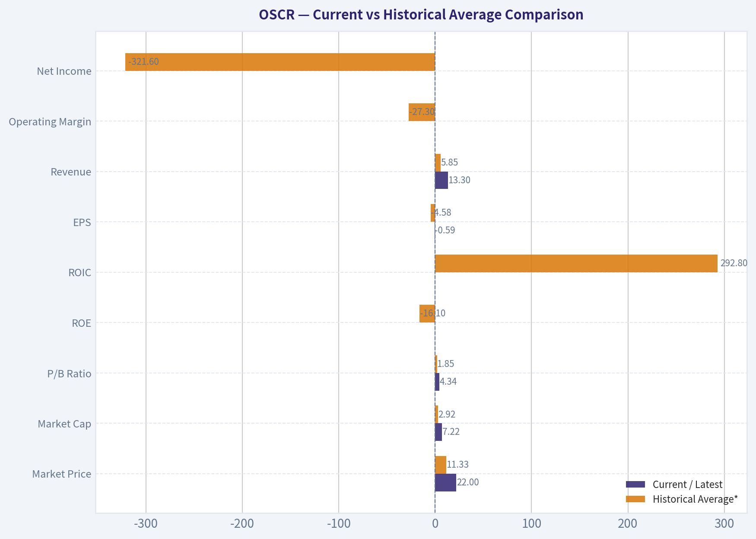Click the Market Price historical orange bar
Image resolution: width=756 pixels, height=539 pixels.
coord(441,465)
